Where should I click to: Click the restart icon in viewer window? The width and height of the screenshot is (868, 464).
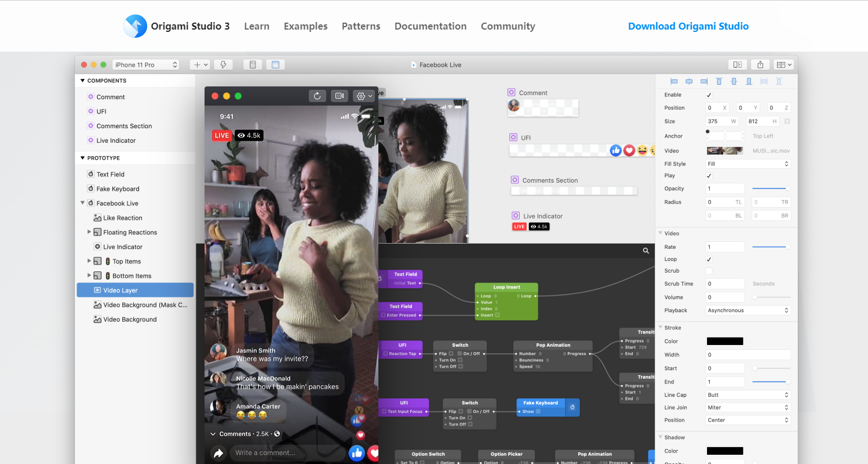coord(317,96)
